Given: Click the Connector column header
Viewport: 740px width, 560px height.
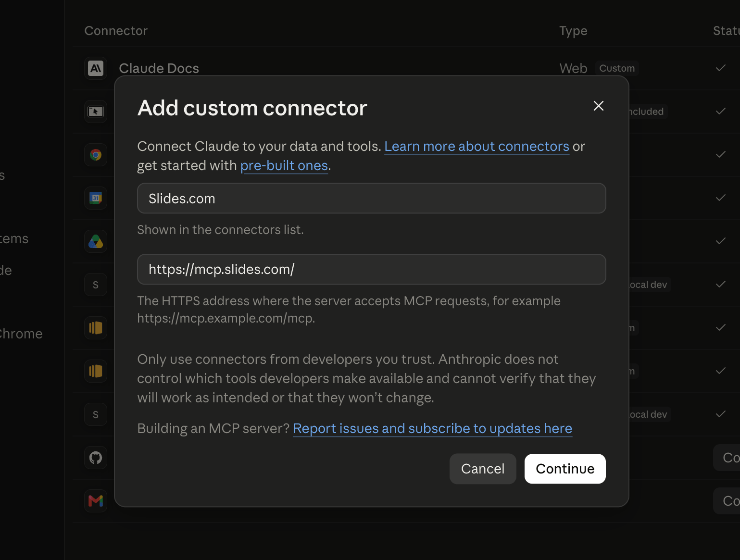Looking at the screenshot, I should point(116,31).
